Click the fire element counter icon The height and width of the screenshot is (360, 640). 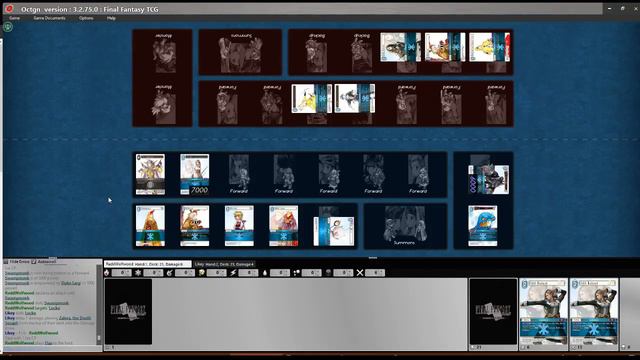[x=107, y=273]
